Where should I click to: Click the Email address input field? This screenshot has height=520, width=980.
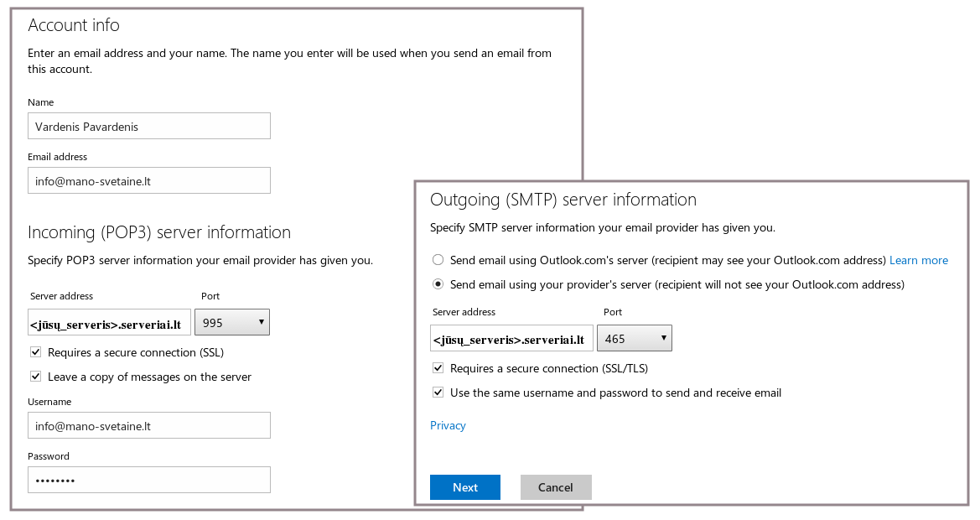pos(148,180)
